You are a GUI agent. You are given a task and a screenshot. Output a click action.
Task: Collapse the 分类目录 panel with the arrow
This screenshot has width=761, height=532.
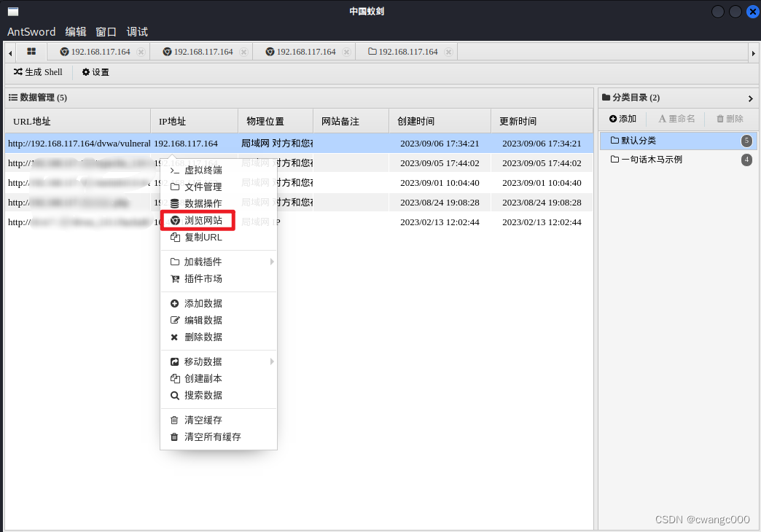coord(750,98)
